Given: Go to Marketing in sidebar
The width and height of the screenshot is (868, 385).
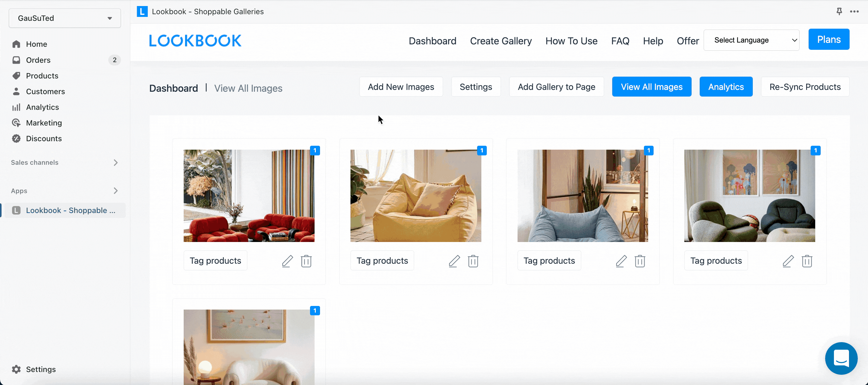Looking at the screenshot, I should pos(44,123).
